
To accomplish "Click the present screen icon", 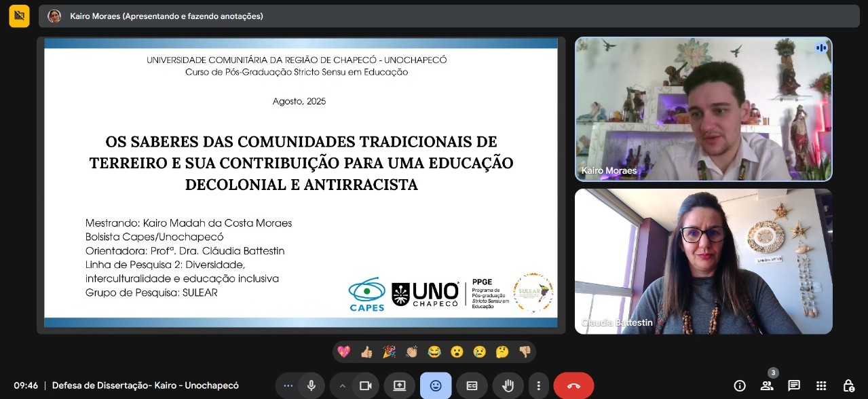I will (399, 385).
